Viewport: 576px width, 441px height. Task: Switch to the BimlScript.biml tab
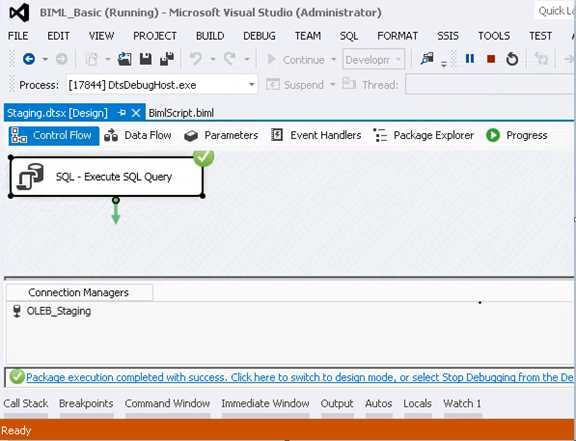coord(181,113)
